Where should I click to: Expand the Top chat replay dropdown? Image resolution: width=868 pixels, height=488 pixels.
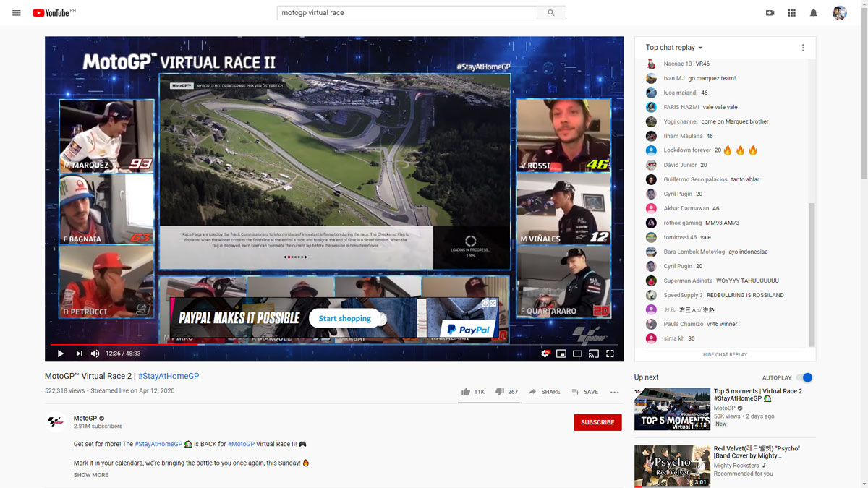[x=674, y=48]
